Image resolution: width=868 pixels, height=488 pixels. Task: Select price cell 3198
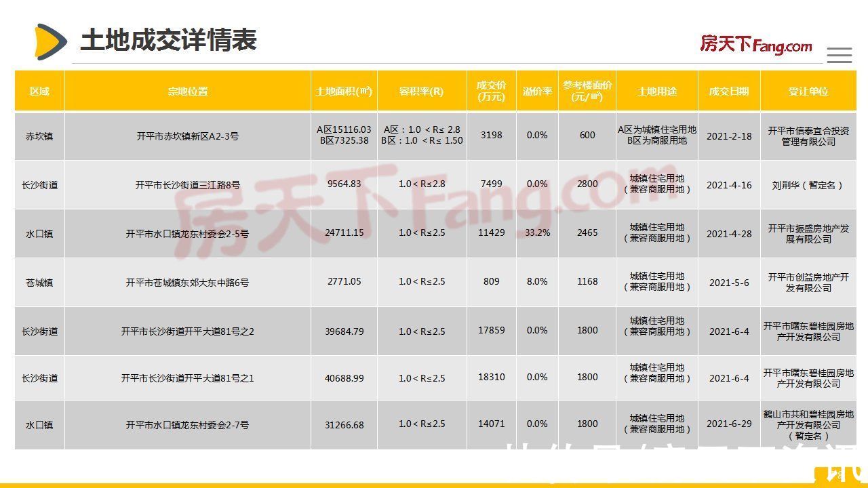click(x=491, y=136)
